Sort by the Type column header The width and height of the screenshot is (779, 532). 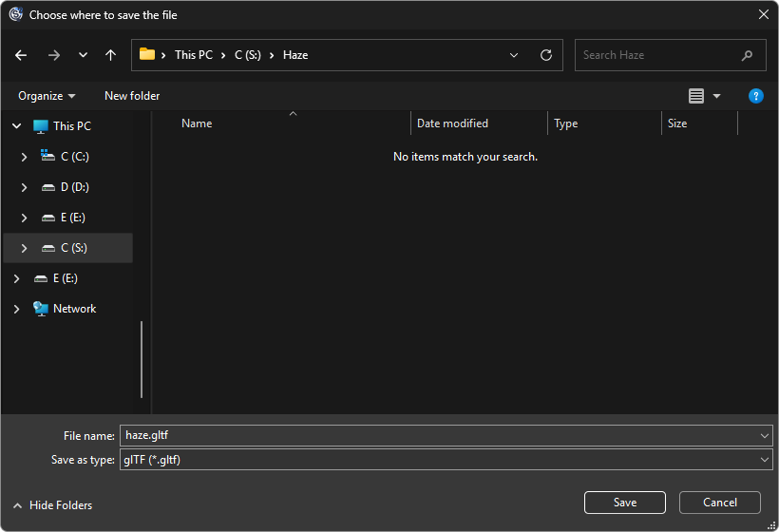pos(565,123)
